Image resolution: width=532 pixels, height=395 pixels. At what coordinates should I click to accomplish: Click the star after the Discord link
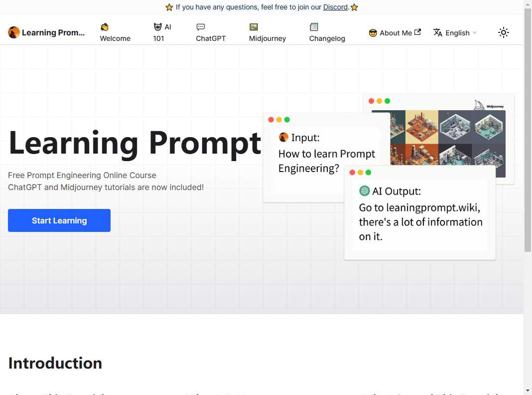coord(354,7)
